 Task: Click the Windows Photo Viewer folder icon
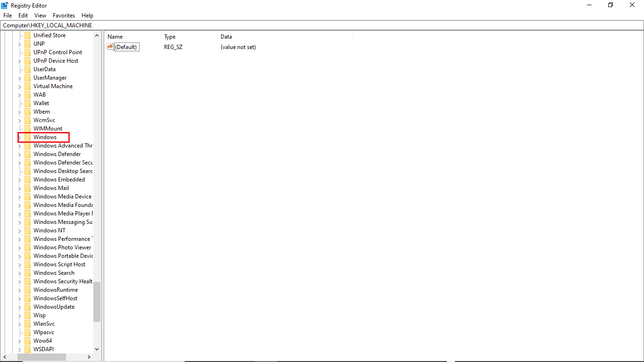[x=27, y=247]
